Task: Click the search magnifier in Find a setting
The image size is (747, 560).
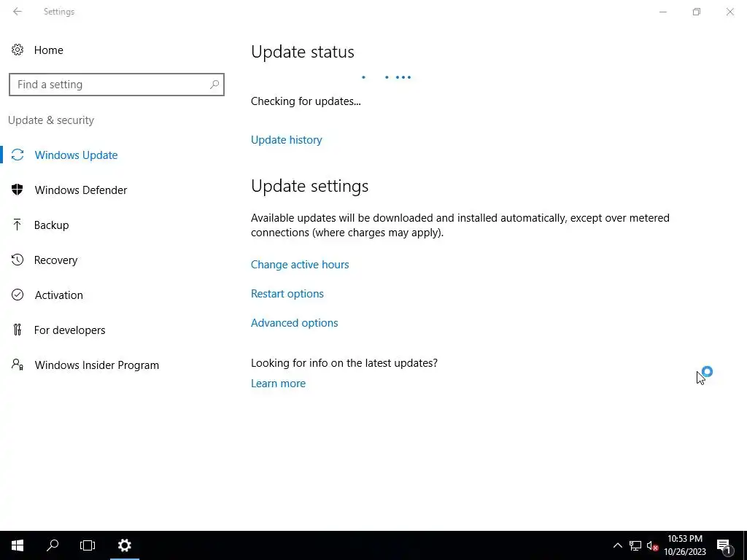Action: tap(214, 85)
